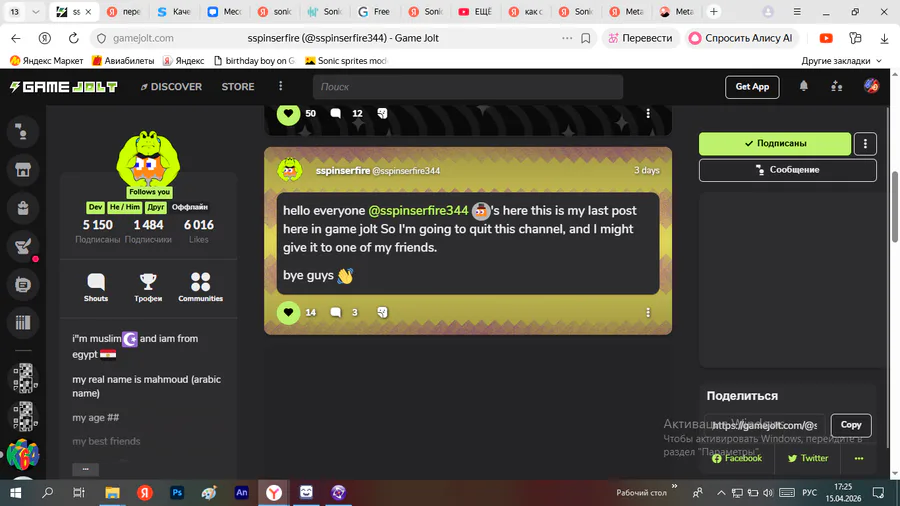Open Adobe Animate from the taskbar

click(x=242, y=492)
